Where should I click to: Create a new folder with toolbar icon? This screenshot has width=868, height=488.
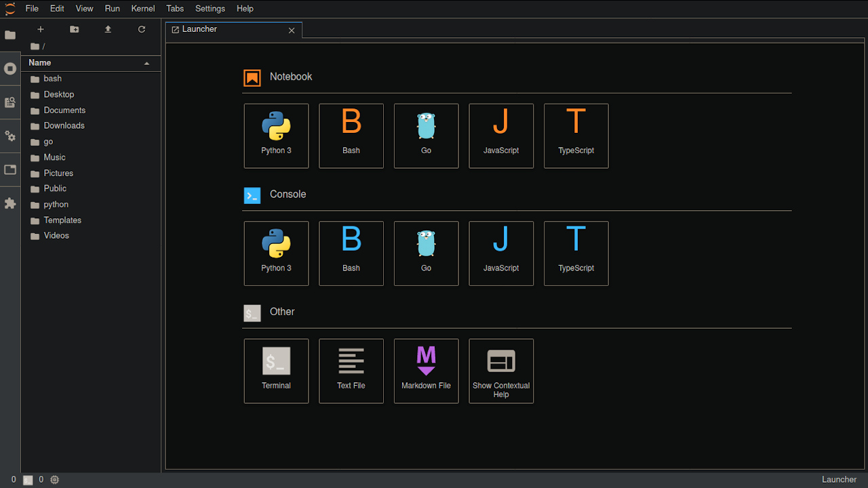click(74, 29)
